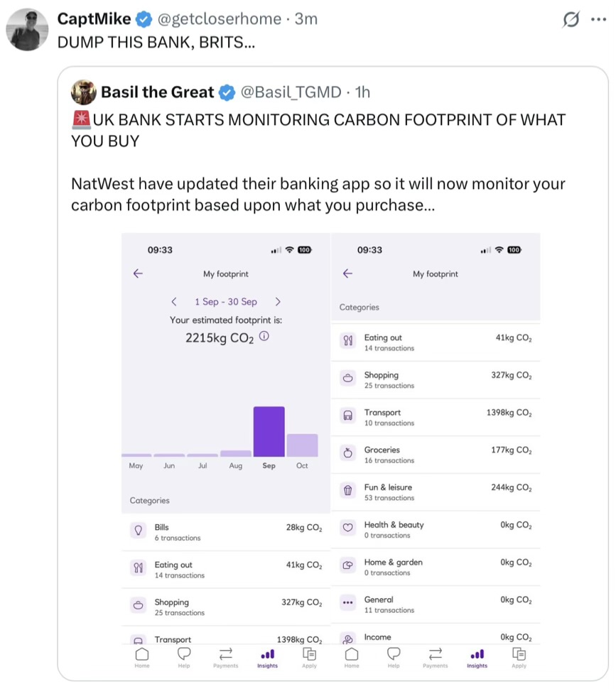
Task: Open Basil the Great's profile picture
Action: [84, 92]
